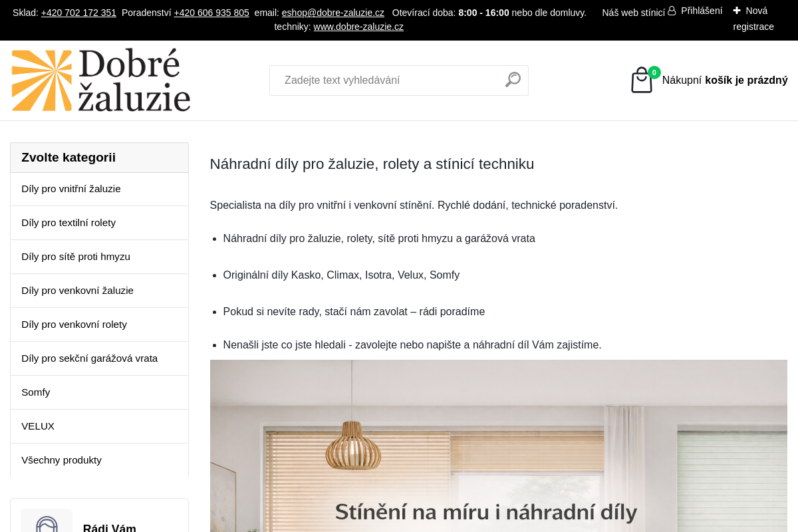Click the plus icon next to Nová registrace
The image size is (798, 532).
736,9
